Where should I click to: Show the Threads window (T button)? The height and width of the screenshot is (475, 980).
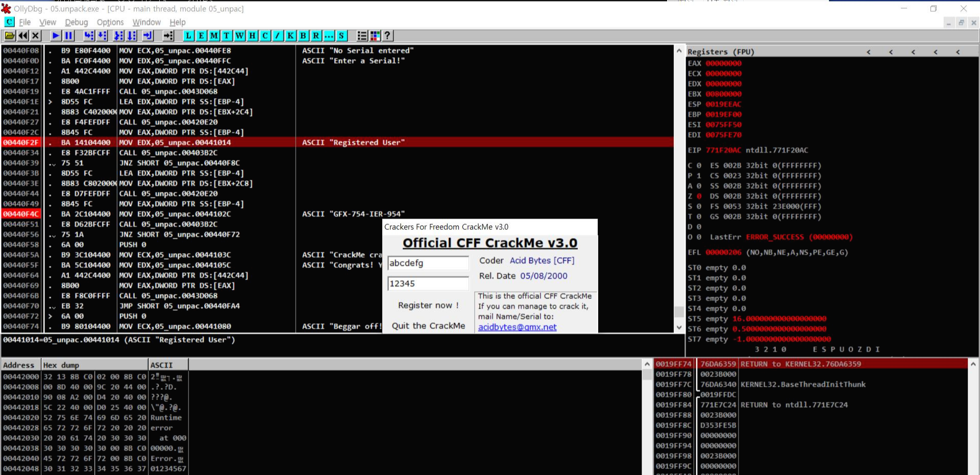click(227, 36)
